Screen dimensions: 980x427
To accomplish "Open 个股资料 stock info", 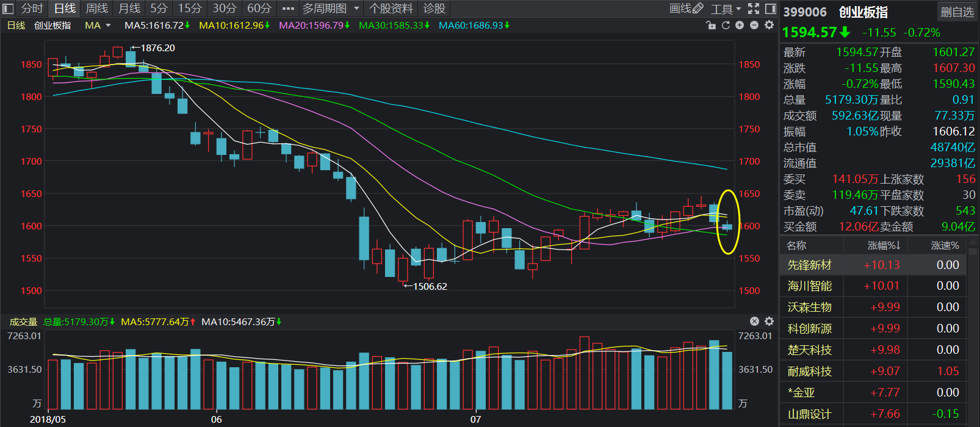I will click(x=391, y=9).
